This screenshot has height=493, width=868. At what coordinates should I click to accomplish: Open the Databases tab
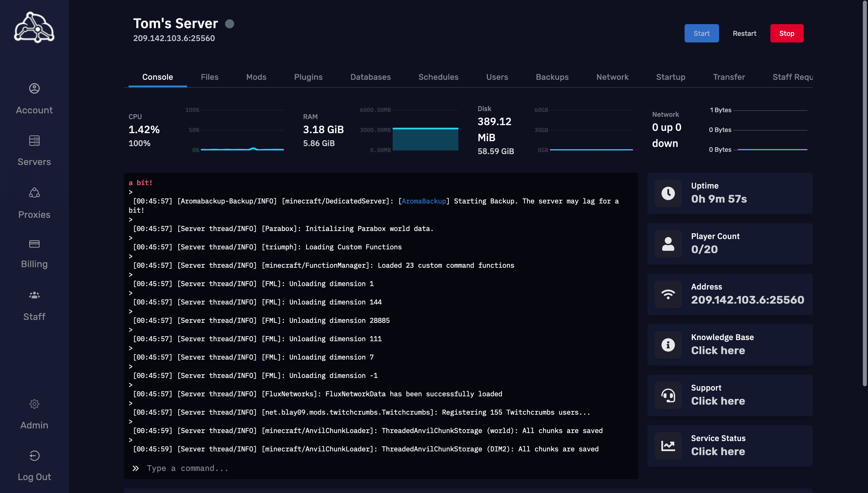click(x=370, y=77)
